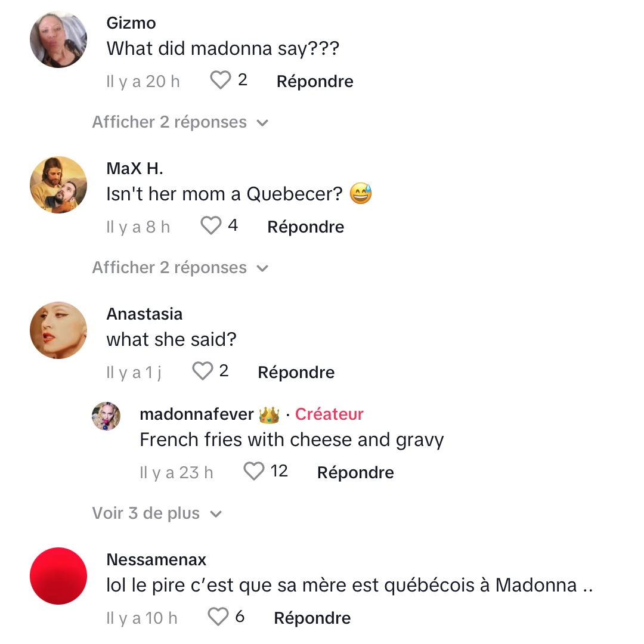Viewport: 644px width, 644px height.
Task: Open the Nessamenax username link
Action: click(x=156, y=559)
